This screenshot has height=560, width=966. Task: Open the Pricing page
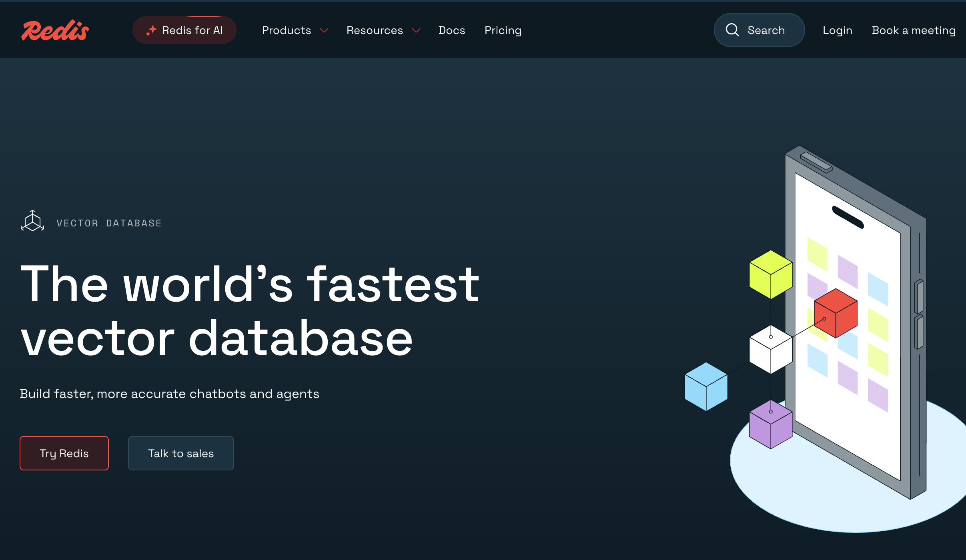click(x=503, y=30)
